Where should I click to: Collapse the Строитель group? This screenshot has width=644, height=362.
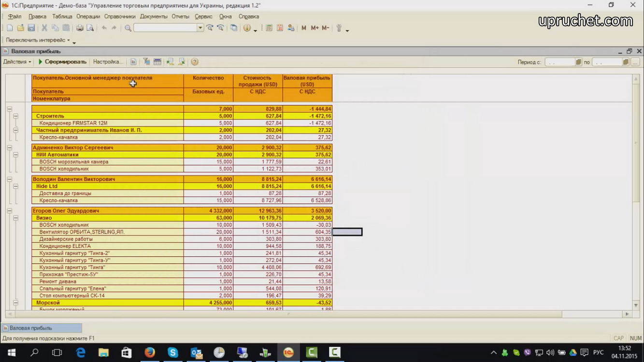tap(15, 116)
